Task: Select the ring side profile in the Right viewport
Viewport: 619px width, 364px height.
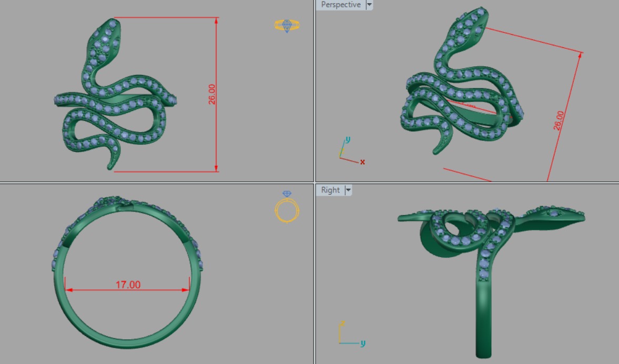Action: tap(491, 282)
